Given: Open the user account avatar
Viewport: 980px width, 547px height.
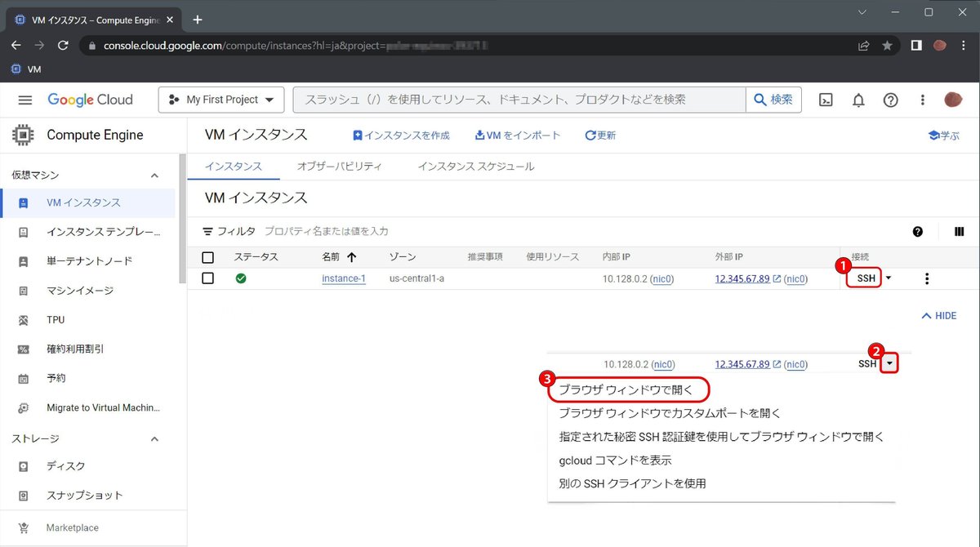Looking at the screenshot, I should pyautogui.click(x=953, y=100).
